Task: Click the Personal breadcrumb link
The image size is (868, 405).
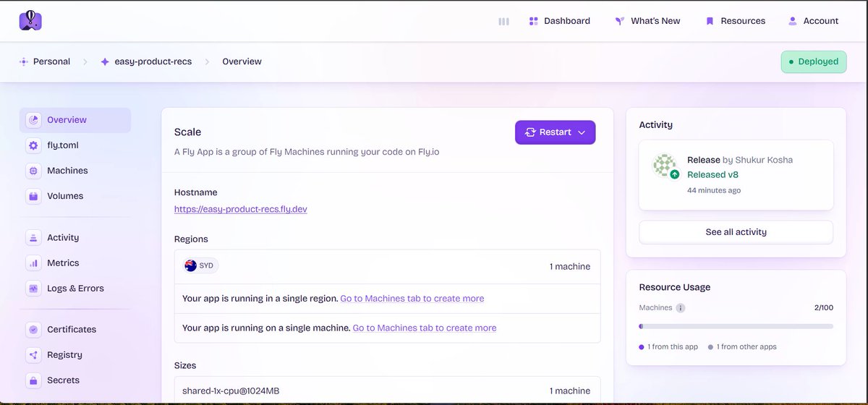Action: click(x=51, y=61)
